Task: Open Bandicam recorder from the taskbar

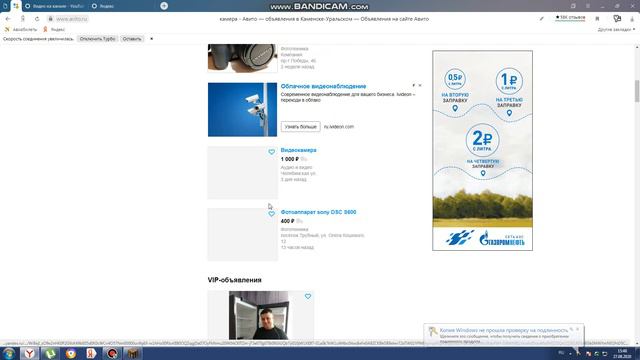Action: point(112,353)
